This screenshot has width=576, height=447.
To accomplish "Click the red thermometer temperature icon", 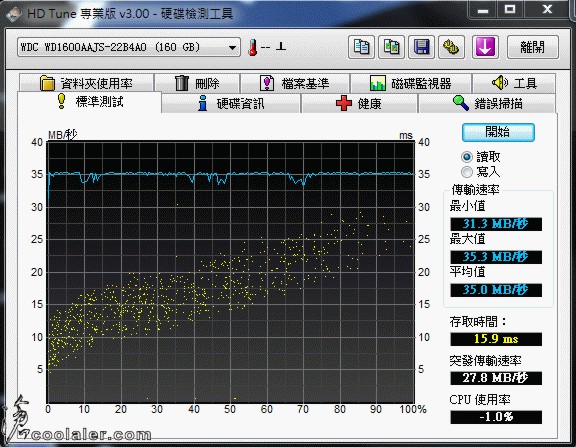I will [253, 47].
